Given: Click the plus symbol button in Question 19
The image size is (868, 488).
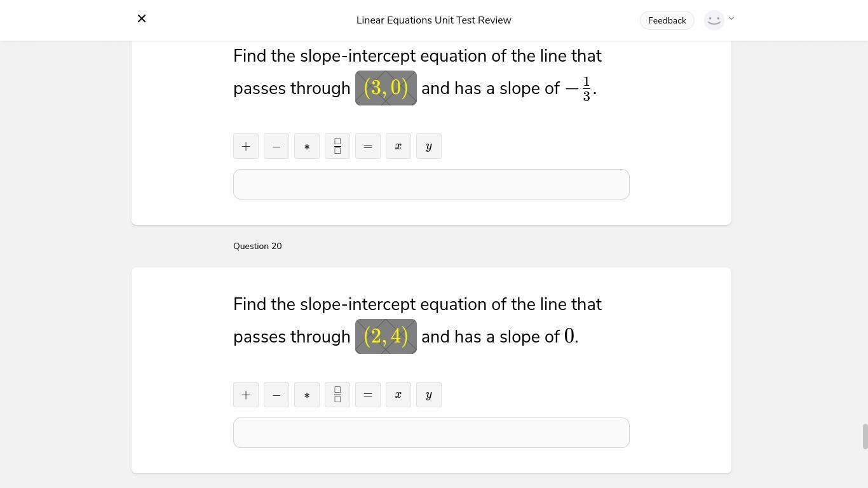Looking at the screenshot, I should click(x=246, y=146).
